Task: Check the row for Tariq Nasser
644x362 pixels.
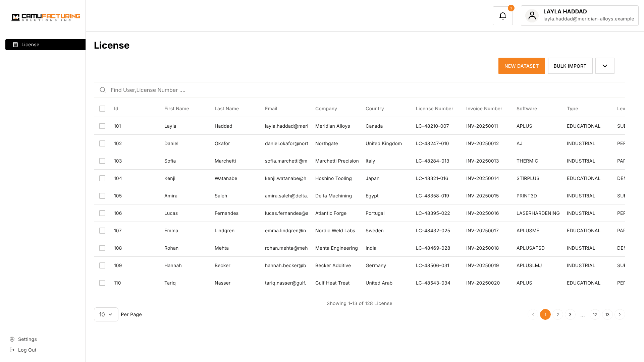Action: 102,283
